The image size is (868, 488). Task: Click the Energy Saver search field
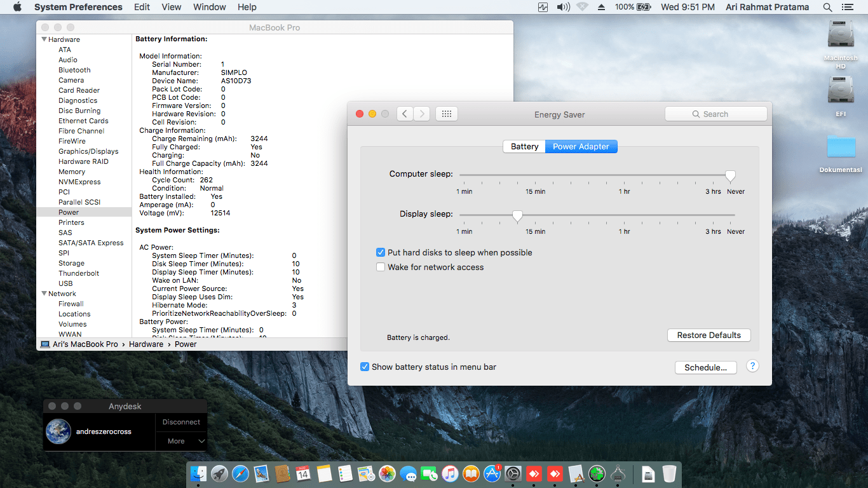coord(716,114)
